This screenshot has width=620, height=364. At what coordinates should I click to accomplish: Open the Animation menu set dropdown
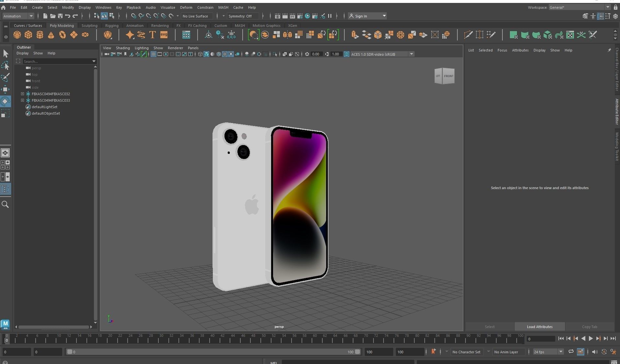18,16
